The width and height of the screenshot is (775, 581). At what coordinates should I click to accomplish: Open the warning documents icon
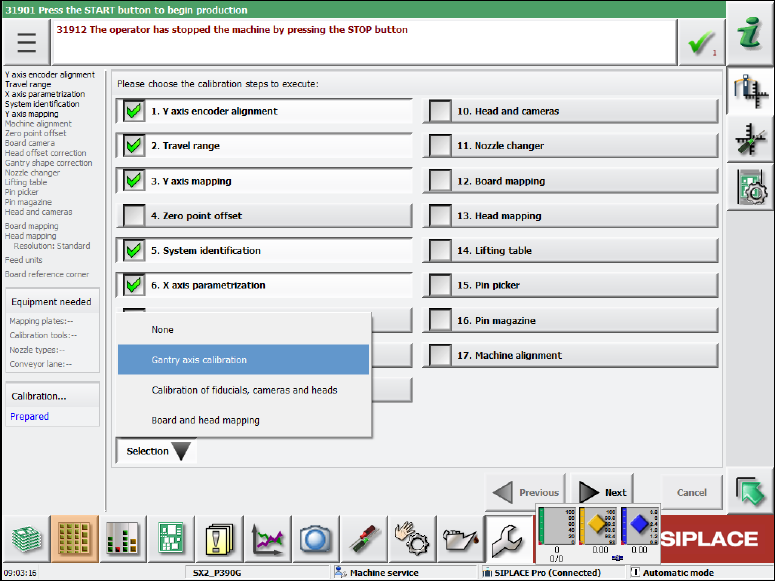[219, 538]
